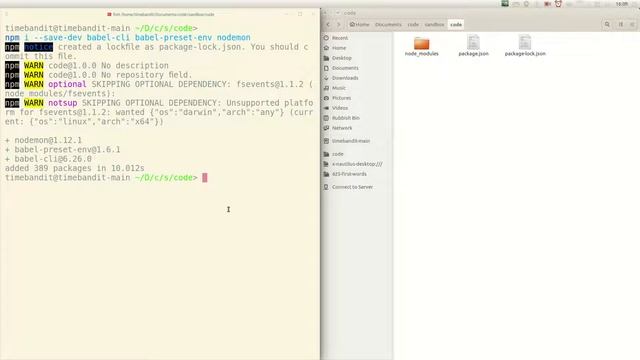Image resolution: width=640 pixels, height=360 pixels.
Task: Switch the file manager view mode
Action: (x=621, y=24)
